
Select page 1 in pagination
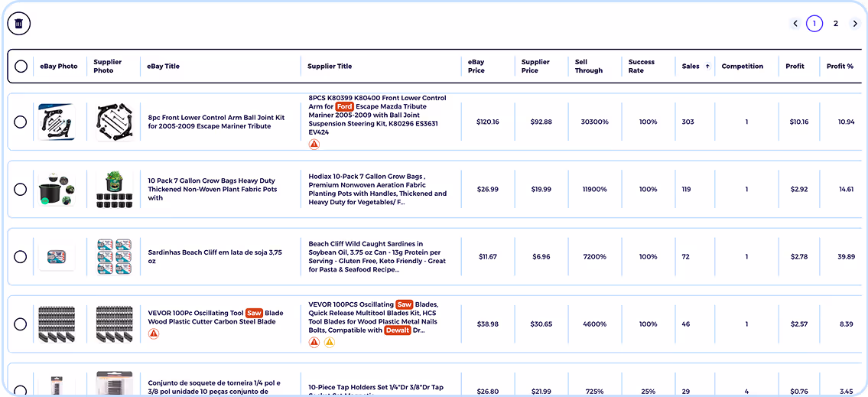coord(814,23)
